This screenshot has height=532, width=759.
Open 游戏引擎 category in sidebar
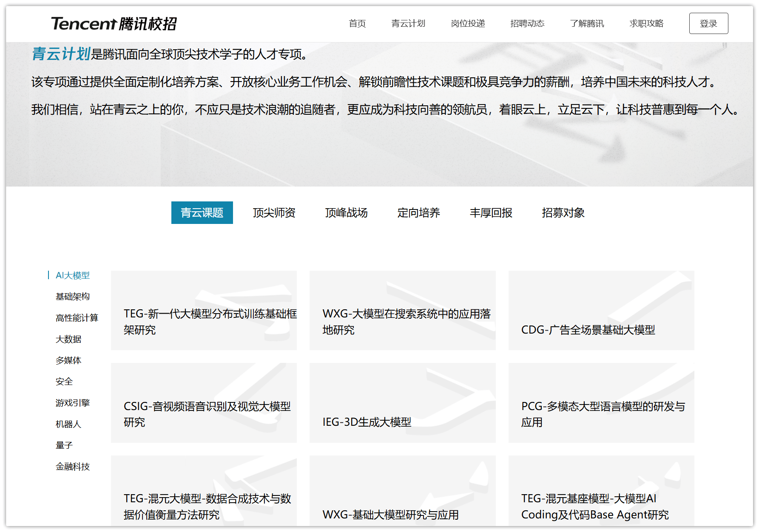(x=73, y=403)
